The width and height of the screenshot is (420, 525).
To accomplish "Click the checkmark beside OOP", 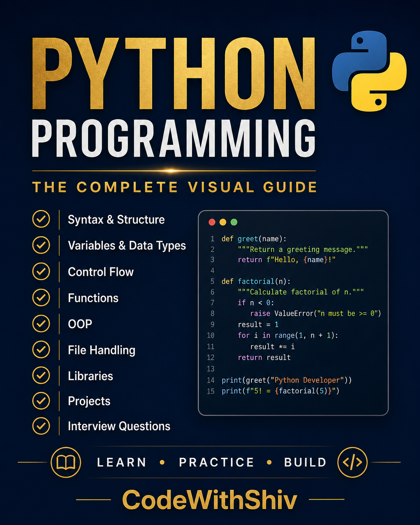I will (41, 324).
